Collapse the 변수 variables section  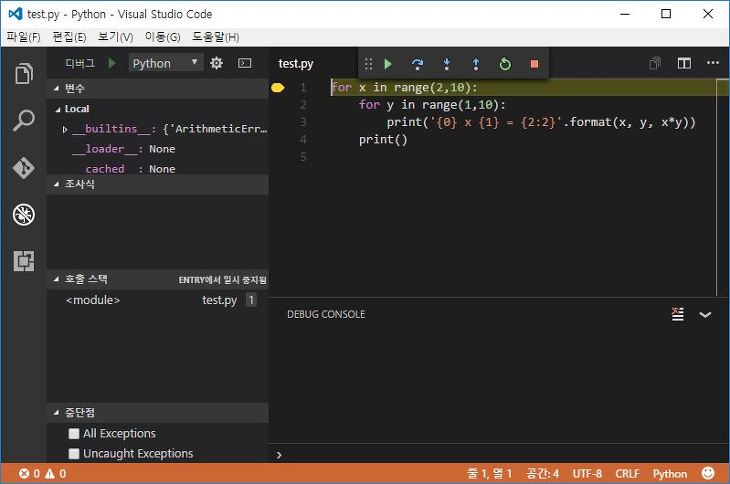coord(56,88)
